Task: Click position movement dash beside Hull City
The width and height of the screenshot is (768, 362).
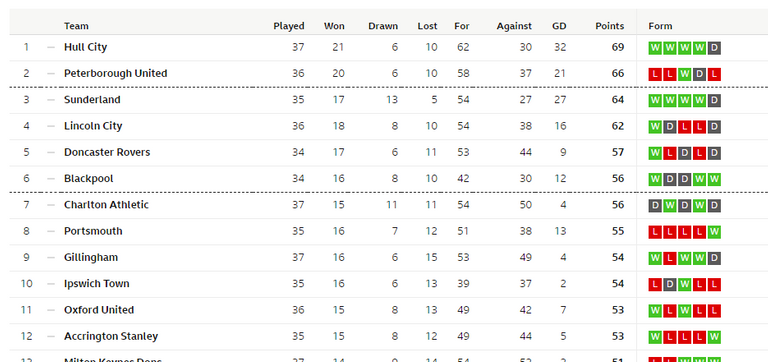Action: (x=51, y=48)
